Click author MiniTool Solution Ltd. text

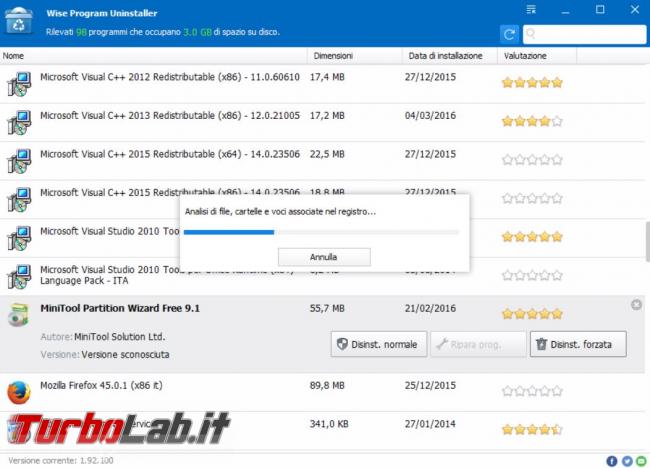(119, 337)
